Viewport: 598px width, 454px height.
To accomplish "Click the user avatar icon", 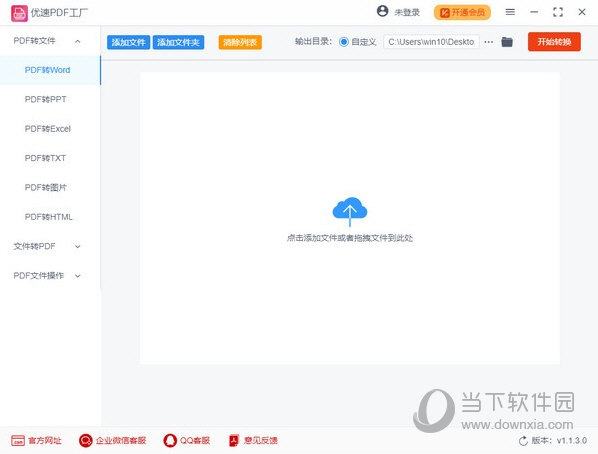I will click(383, 11).
